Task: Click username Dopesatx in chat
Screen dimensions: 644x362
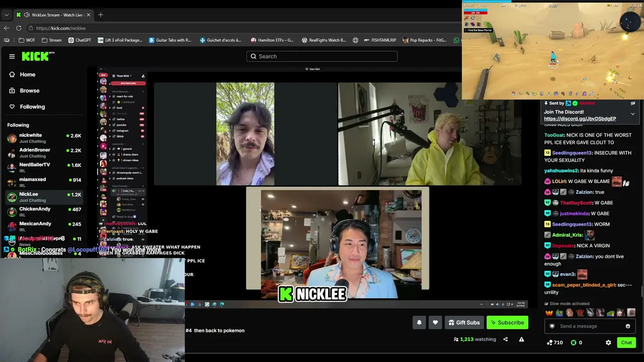Action: point(562,246)
